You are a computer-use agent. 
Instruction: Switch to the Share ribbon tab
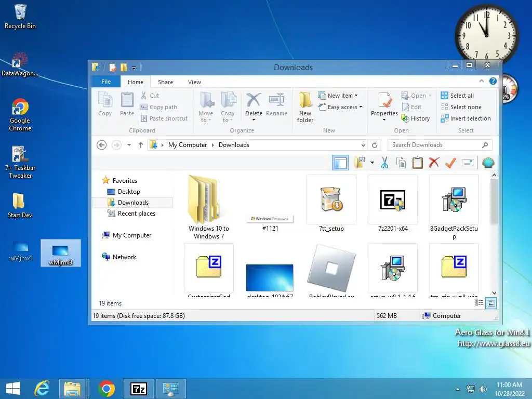[165, 82]
